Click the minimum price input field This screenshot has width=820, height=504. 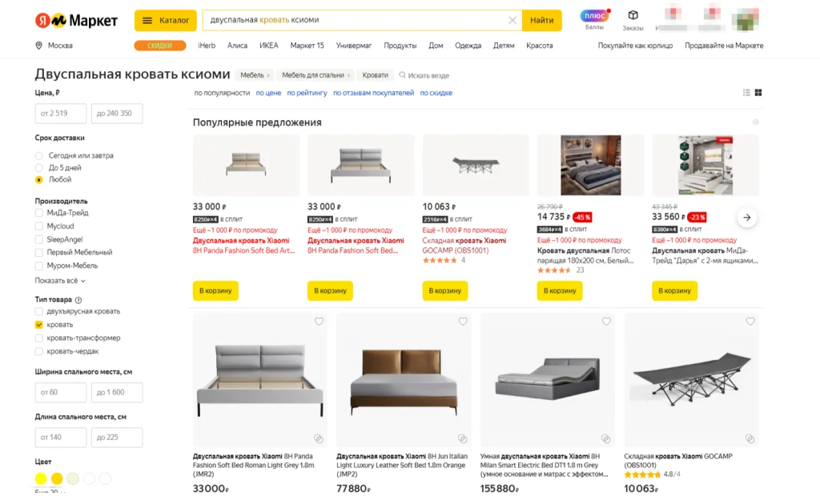point(60,114)
